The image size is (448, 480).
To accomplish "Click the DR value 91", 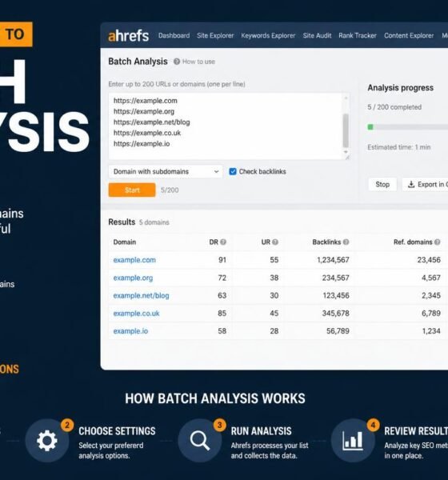I will click(x=222, y=260).
